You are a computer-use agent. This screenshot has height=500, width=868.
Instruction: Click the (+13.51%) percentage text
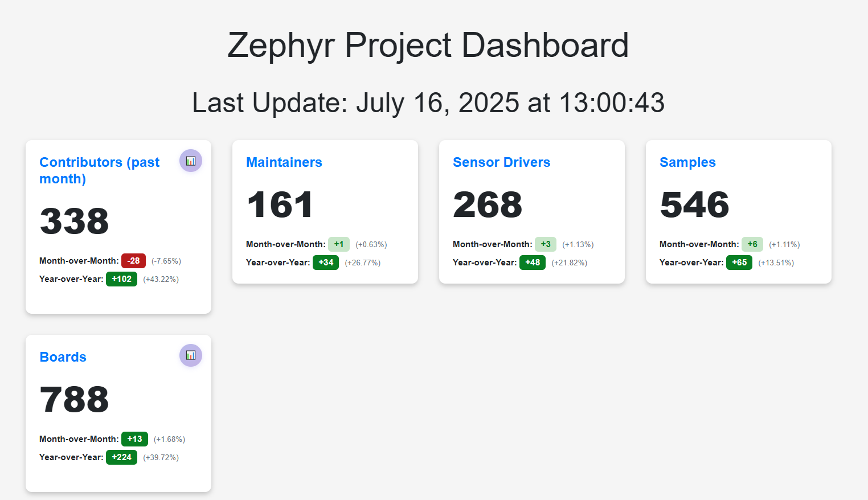click(776, 263)
